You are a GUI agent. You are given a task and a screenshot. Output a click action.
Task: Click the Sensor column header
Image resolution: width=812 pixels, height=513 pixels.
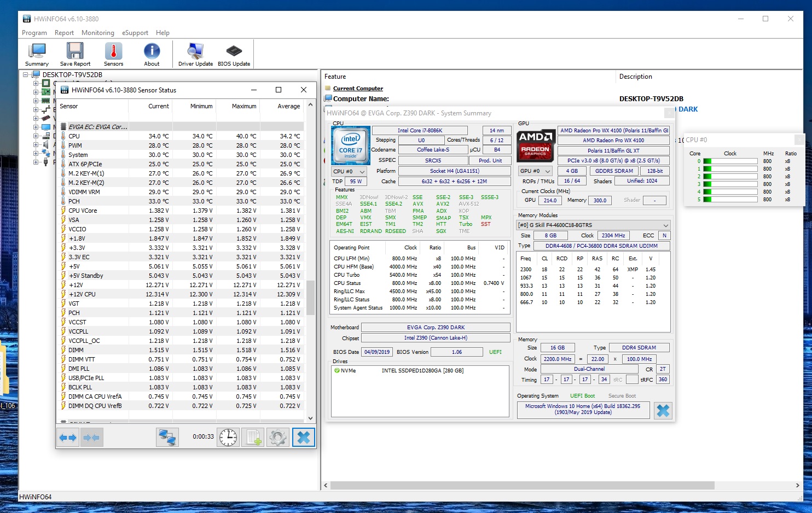tap(92, 107)
